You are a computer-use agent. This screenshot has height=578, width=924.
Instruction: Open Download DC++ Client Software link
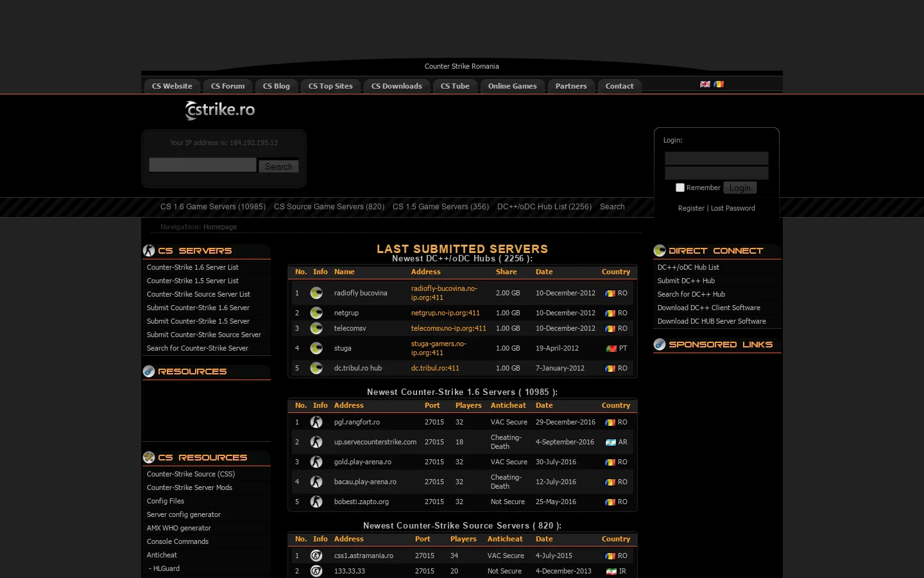(709, 308)
